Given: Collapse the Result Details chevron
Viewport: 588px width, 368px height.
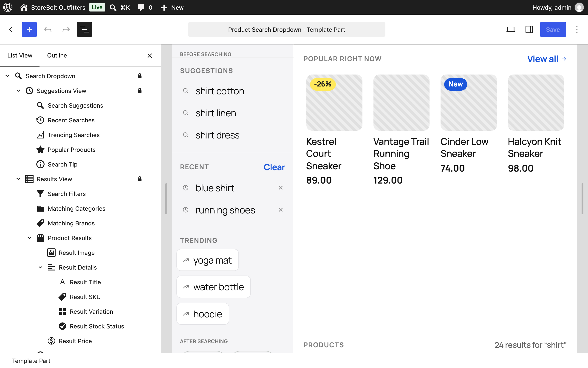Looking at the screenshot, I should (40, 267).
